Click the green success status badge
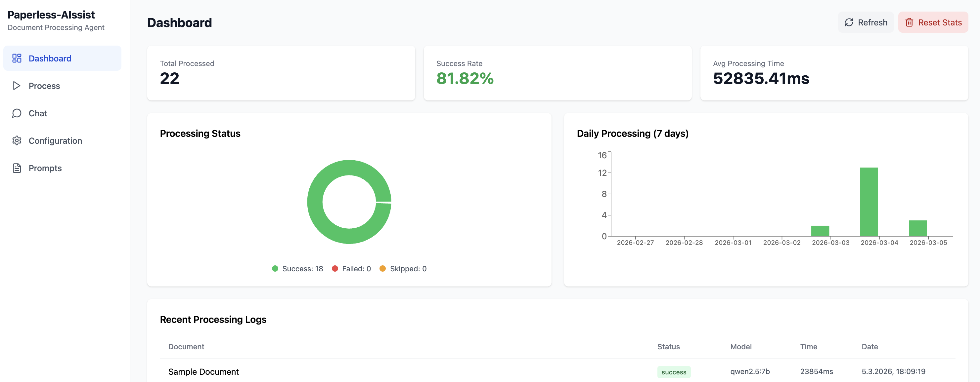Screen dimensions: 980x382 pos(674,372)
